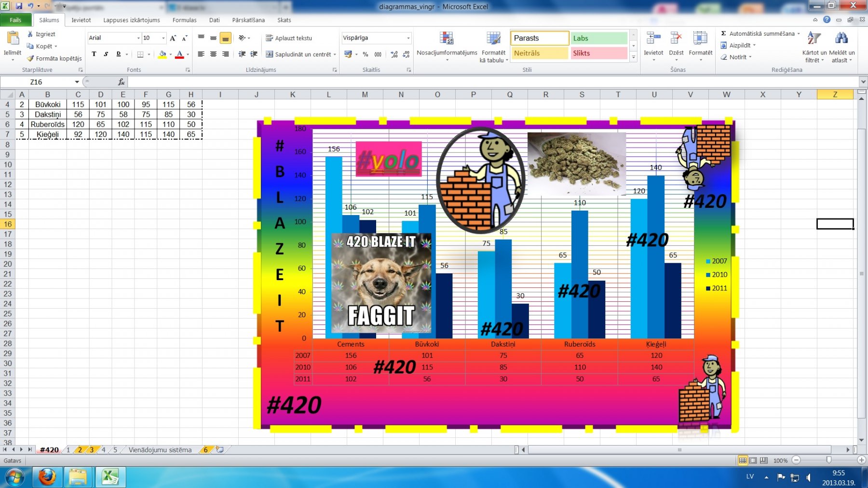Apply the Parasts cell style
Image resolution: width=868 pixels, height=488 pixels.
(540, 38)
